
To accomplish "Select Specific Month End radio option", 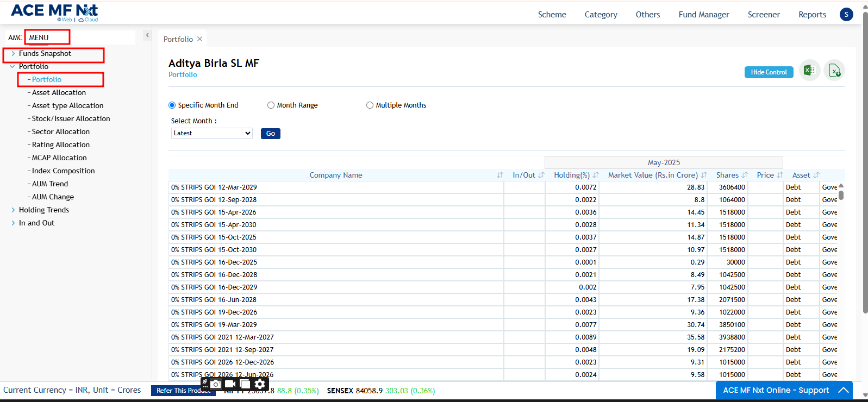I will coord(172,105).
